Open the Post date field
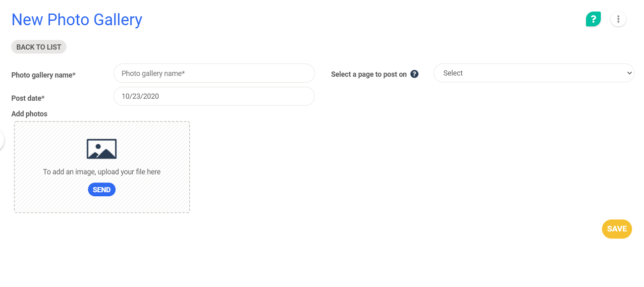This screenshot has width=644, height=287. [214, 96]
